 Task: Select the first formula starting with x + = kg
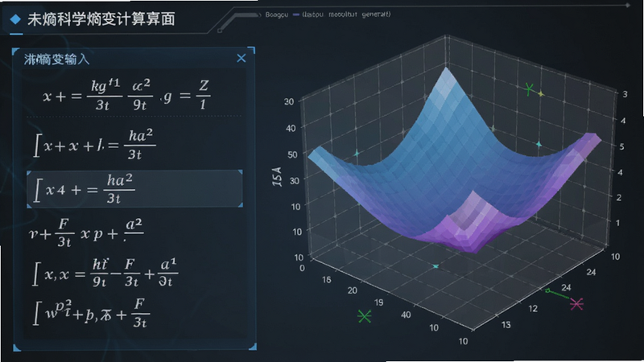click(126, 95)
